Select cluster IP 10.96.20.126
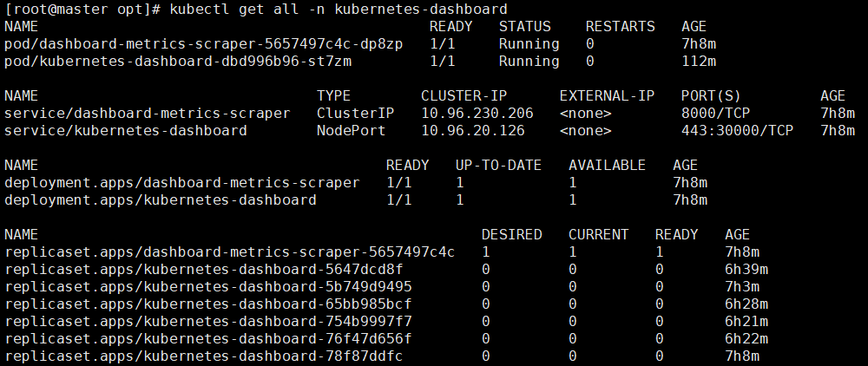This screenshot has width=868, height=366. 473,131
